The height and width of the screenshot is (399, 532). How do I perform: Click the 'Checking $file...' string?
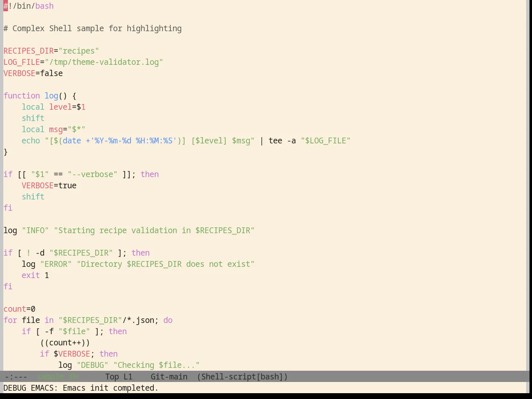click(157, 365)
